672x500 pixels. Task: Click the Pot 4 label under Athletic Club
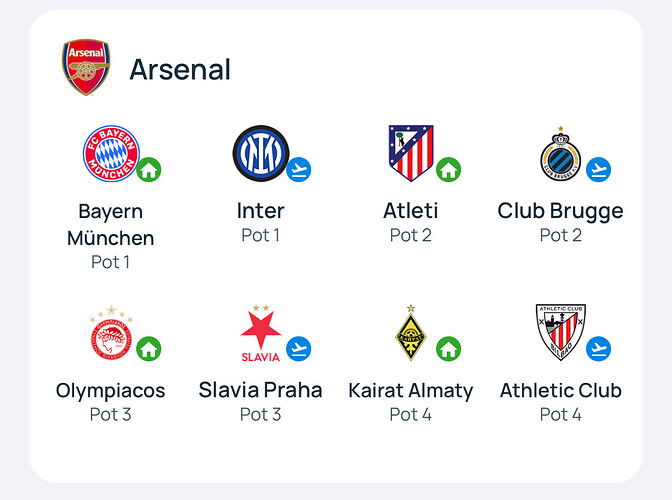click(560, 414)
